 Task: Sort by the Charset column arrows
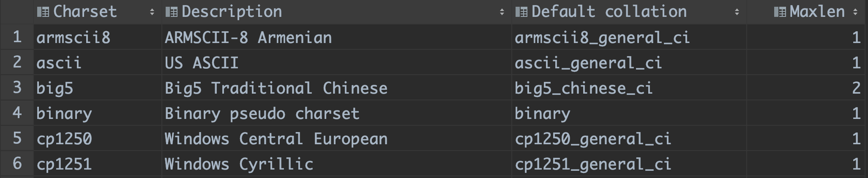pyautogui.click(x=152, y=13)
